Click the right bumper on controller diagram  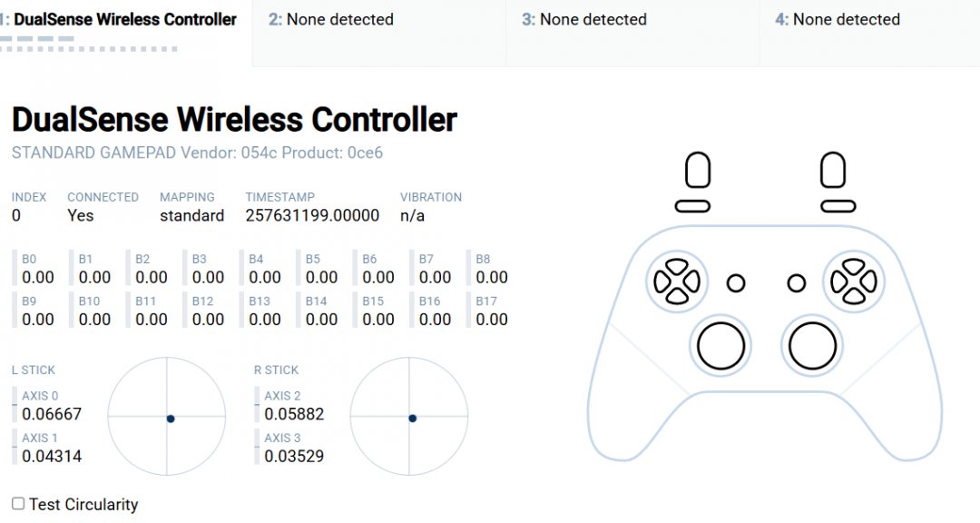point(838,206)
